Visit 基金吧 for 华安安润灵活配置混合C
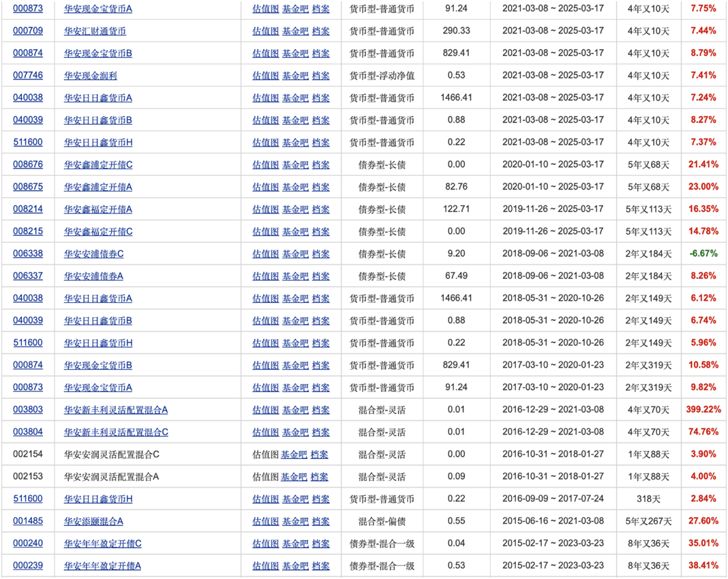This screenshot has height=579, width=728. pyautogui.click(x=294, y=454)
